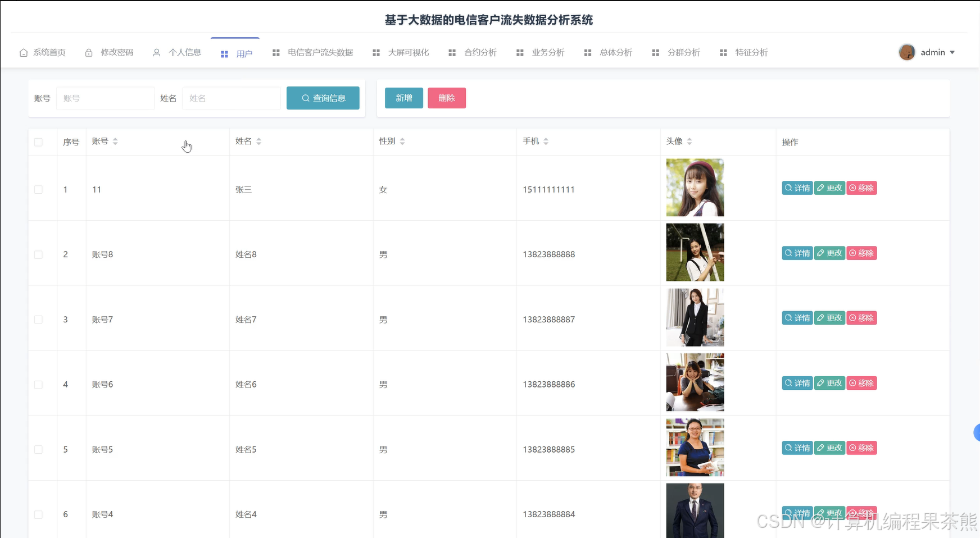Switch to 电信客户流失数据 page
The width and height of the screenshot is (980, 538).
tap(313, 52)
